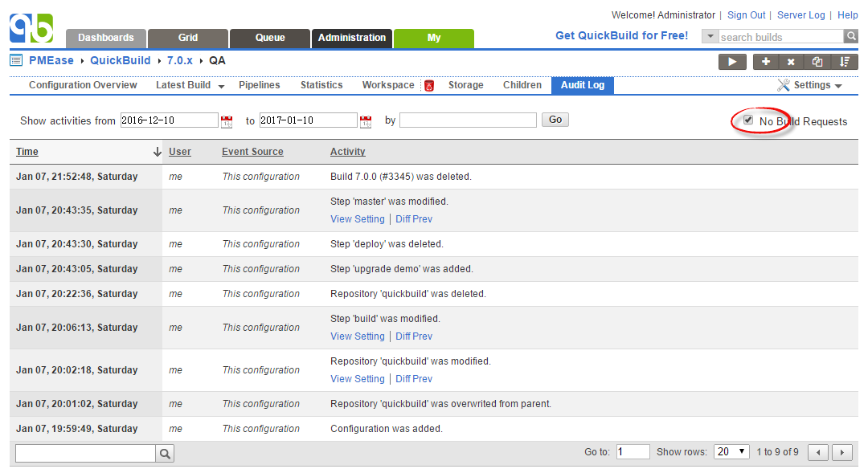The height and width of the screenshot is (473, 868).
Task: Click the audit table filter search icon
Action: click(x=165, y=454)
